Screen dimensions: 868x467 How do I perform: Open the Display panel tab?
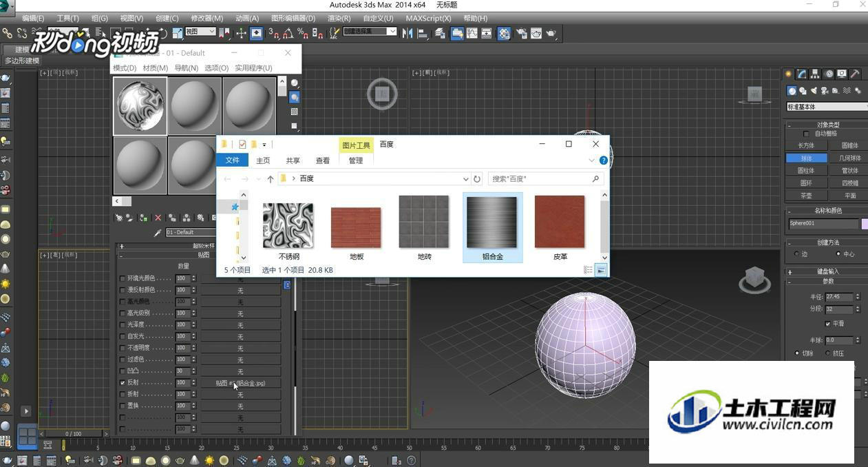842,74
